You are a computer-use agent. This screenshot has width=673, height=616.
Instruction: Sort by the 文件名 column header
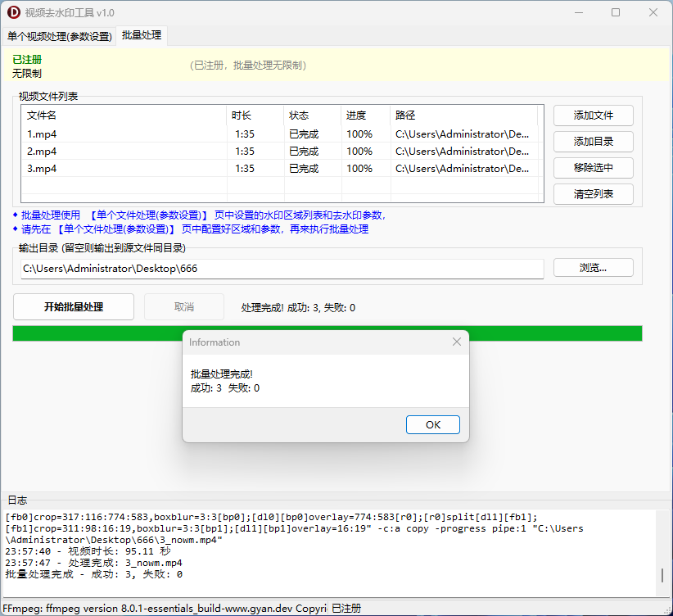pyautogui.click(x=123, y=115)
